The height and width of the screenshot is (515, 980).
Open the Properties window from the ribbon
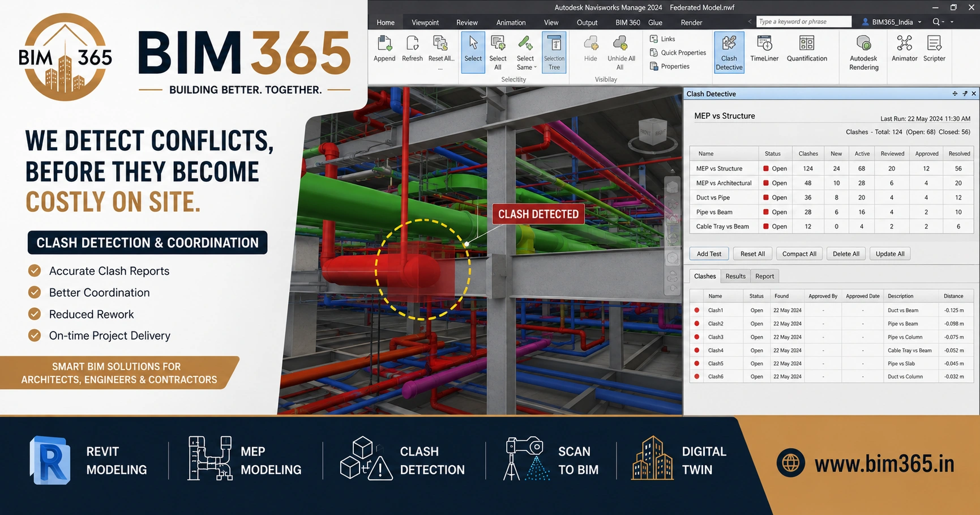coord(669,66)
